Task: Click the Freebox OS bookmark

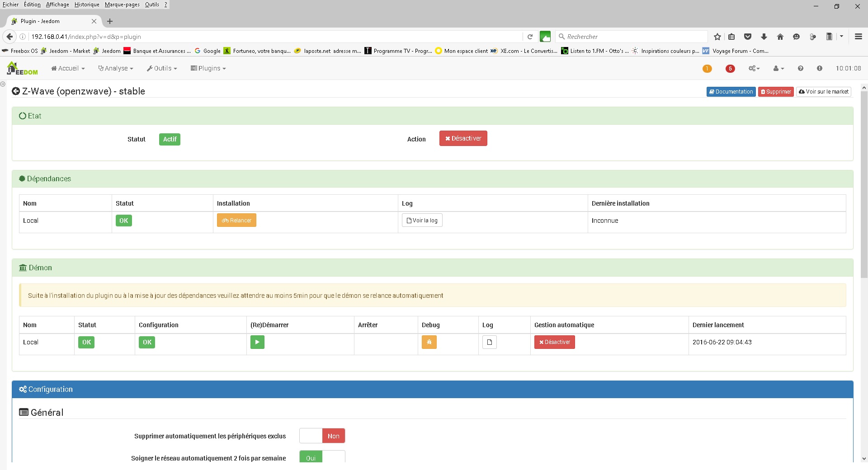Action: click(x=20, y=51)
